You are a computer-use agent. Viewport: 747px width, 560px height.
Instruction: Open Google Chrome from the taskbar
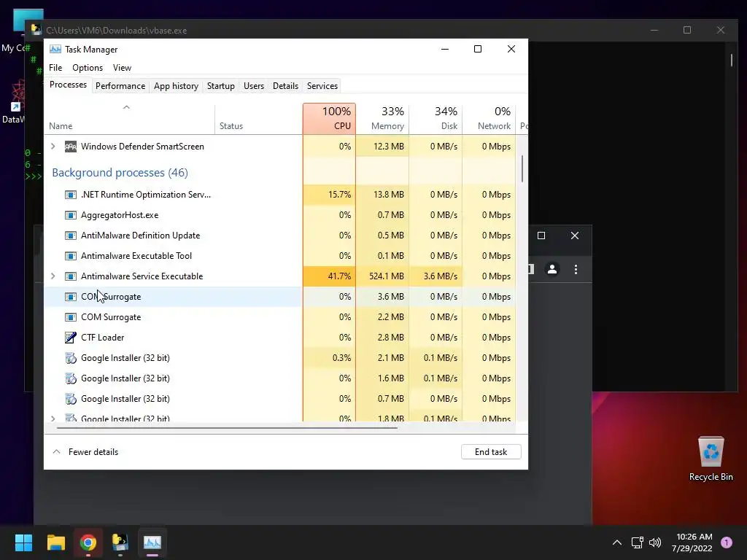[x=88, y=542]
